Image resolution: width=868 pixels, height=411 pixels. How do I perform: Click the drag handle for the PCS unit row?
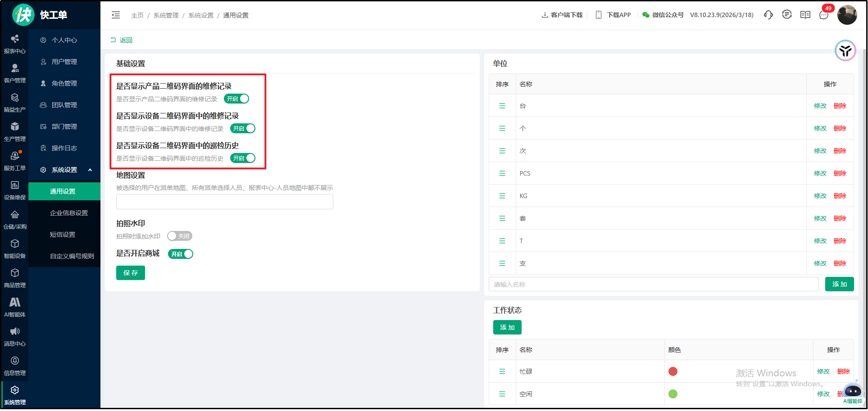(502, 173)
